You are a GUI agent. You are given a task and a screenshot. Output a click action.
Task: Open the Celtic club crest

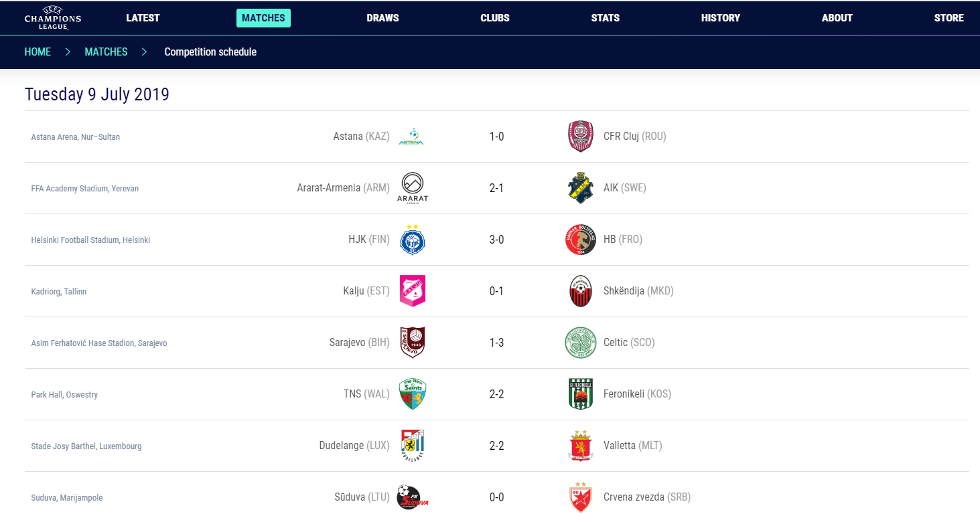pyautogui.click(x=580, y=343)
